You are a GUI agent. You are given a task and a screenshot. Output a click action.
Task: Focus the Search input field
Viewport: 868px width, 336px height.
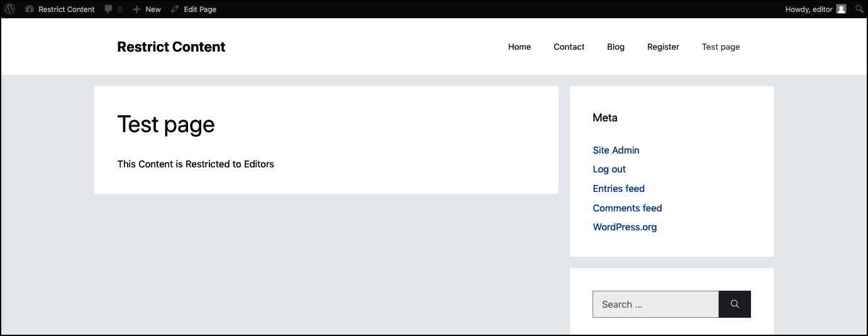pos(655,304)
